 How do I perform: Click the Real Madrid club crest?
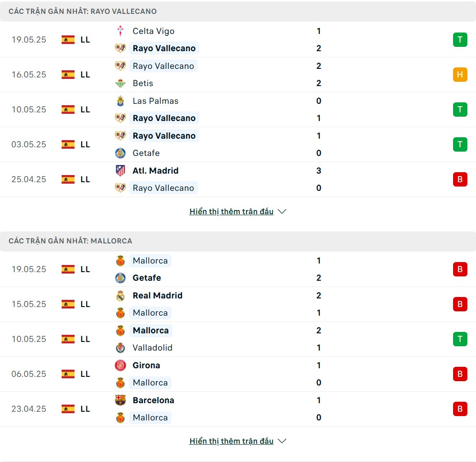click(120, 296)
